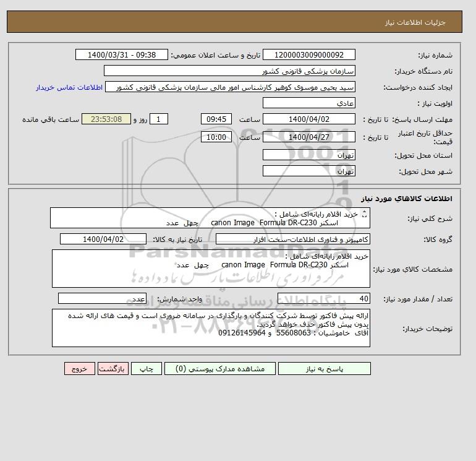Click the ایجاد کننده درخواست label

[x=418, y=87]
